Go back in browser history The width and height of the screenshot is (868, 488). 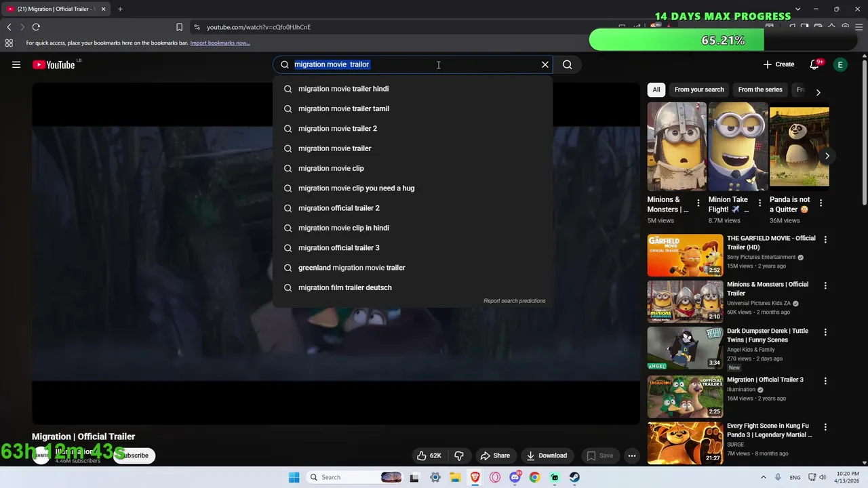click(x=9, y=27)
